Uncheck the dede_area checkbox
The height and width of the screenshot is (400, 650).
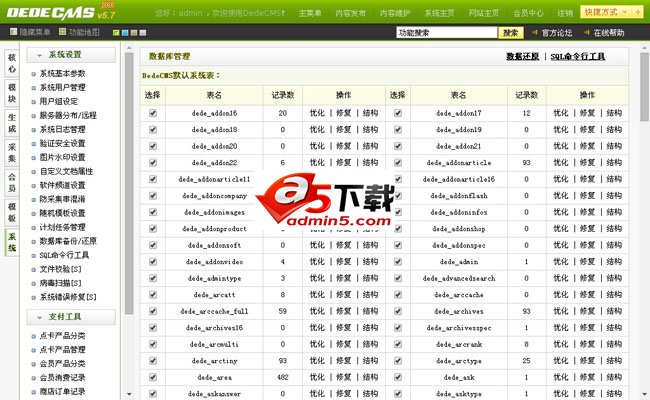click(153, 377)
